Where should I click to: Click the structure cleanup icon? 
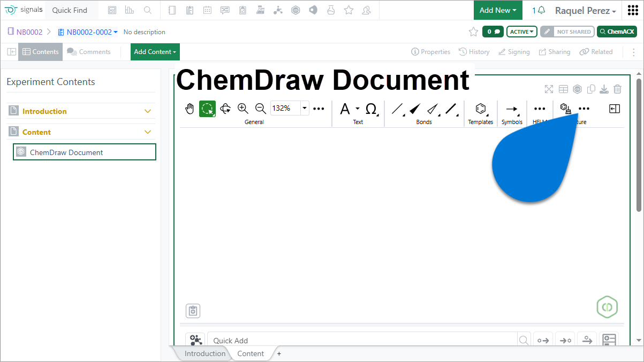pos(565,109)
